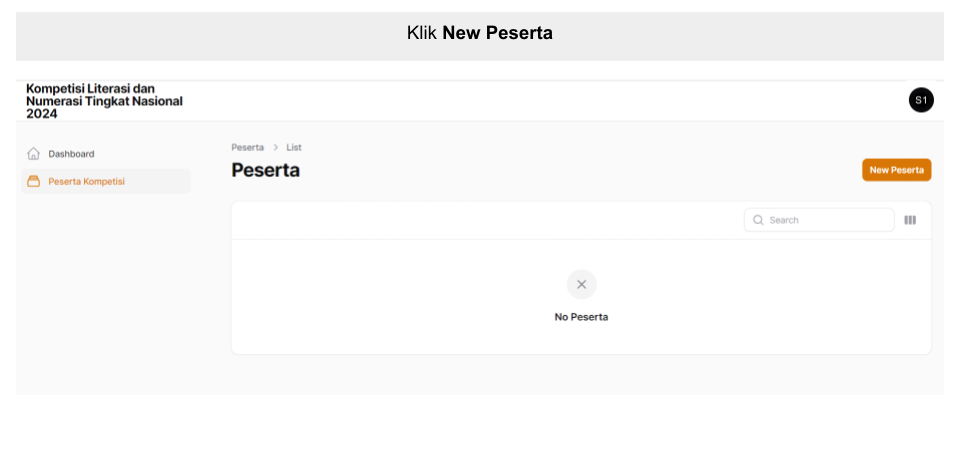Click the Peserta Kompetisi box icon
Screen dimensions: 960x458
[34, 181]
